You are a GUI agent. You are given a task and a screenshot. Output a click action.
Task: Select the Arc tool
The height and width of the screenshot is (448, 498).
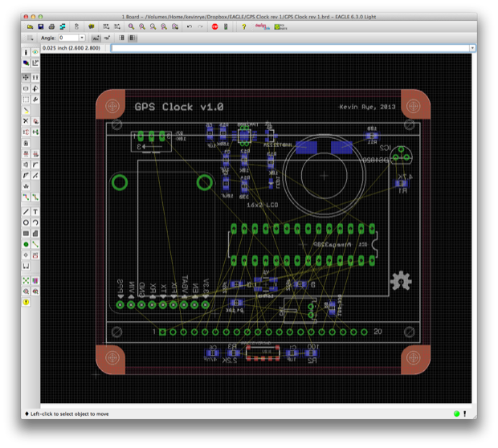35,222
